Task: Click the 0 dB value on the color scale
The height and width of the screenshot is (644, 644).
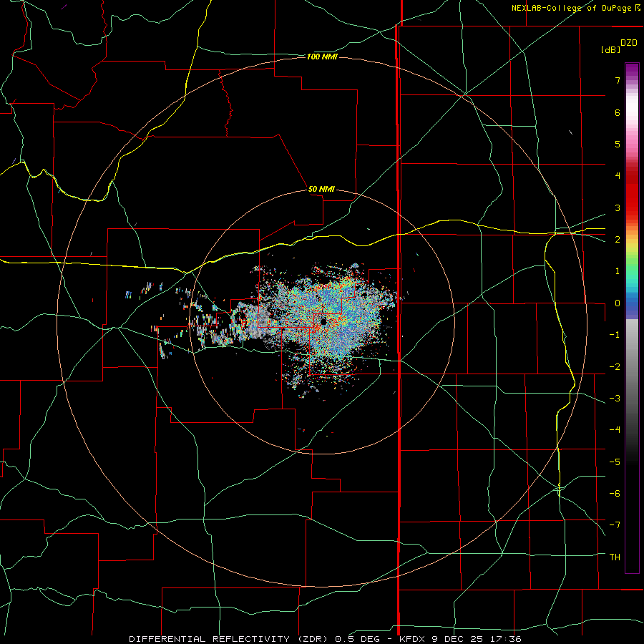Action: tap(618, 303)
